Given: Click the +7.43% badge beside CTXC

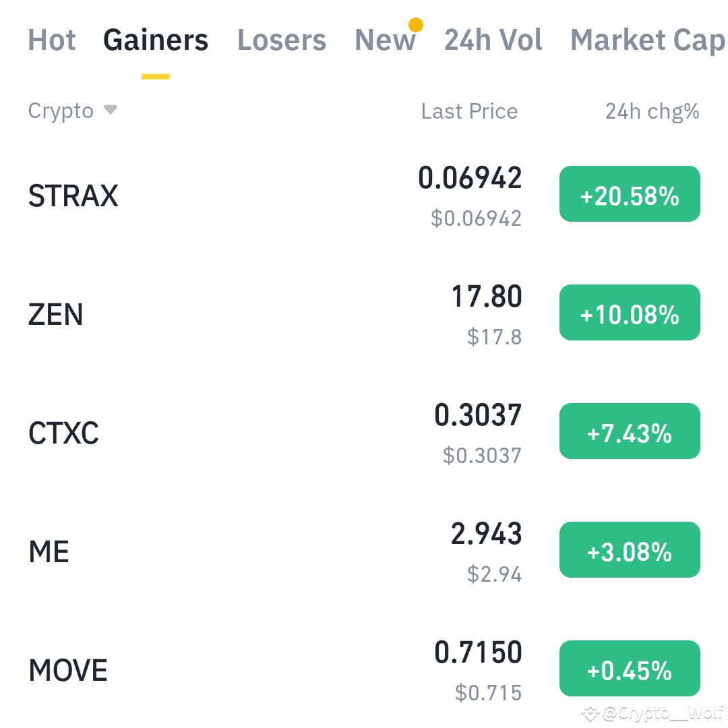Looking at the screenshot, I should coord(630,431).
